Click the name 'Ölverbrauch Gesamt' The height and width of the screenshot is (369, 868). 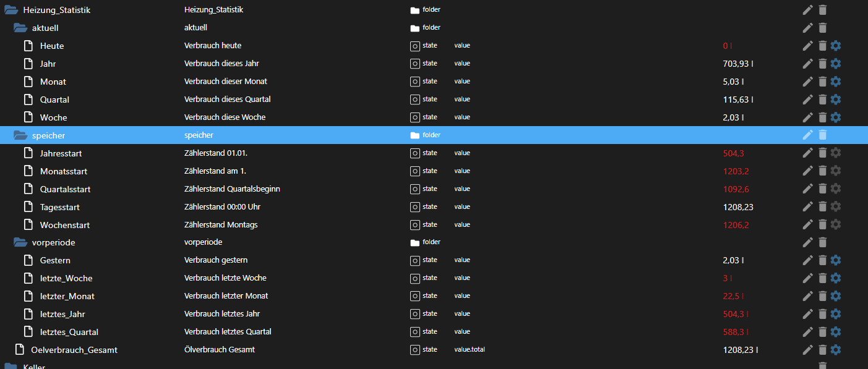point(220,350)
